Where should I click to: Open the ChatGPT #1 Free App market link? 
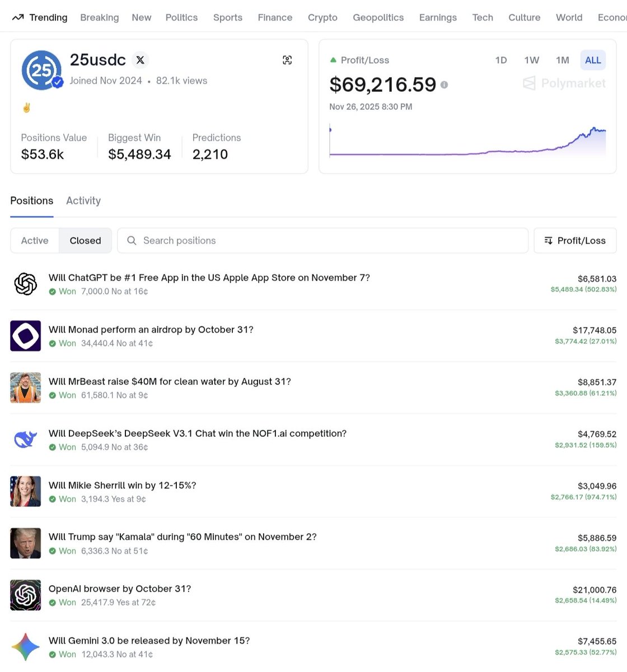209,277
